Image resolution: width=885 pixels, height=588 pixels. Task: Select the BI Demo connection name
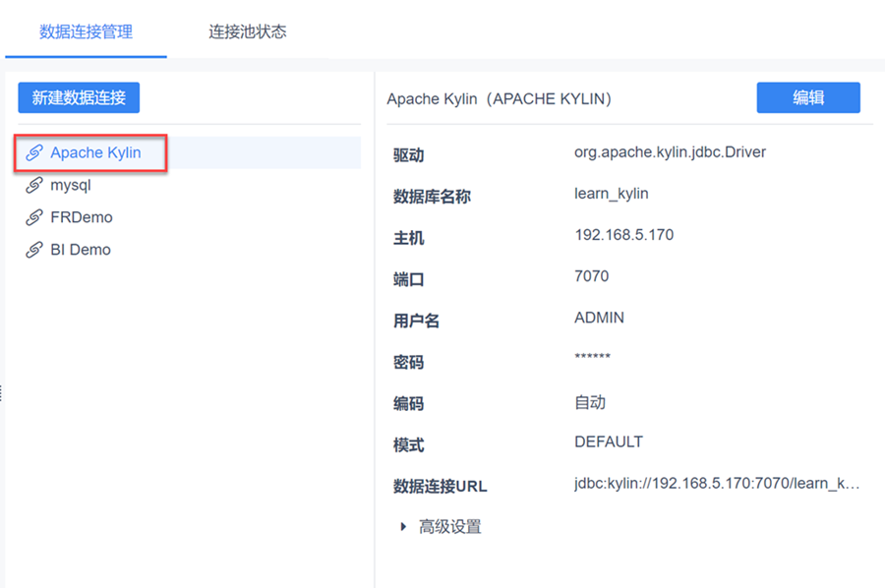pos(81,250)
